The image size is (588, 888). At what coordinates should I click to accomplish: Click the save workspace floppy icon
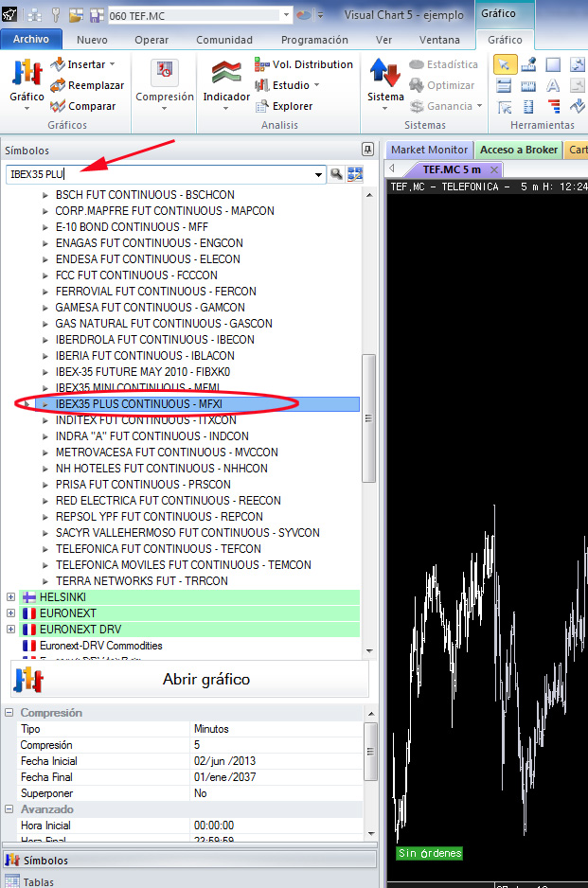pyautogui.click(x=97, y=15)
